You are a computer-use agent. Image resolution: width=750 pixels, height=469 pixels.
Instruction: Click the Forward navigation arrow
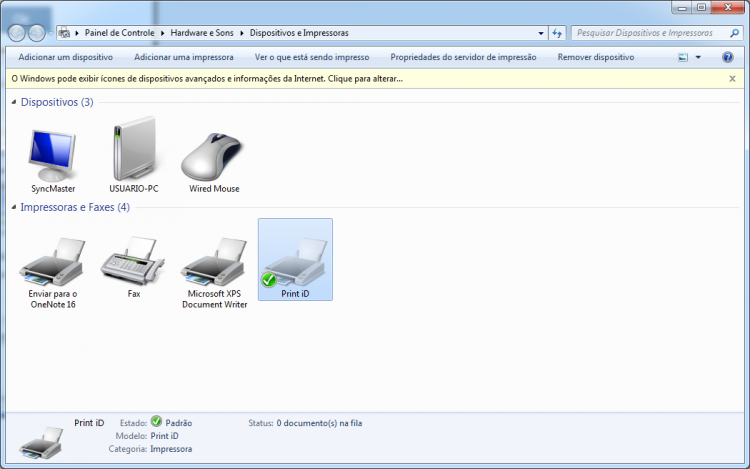click(x=36, y=33)
